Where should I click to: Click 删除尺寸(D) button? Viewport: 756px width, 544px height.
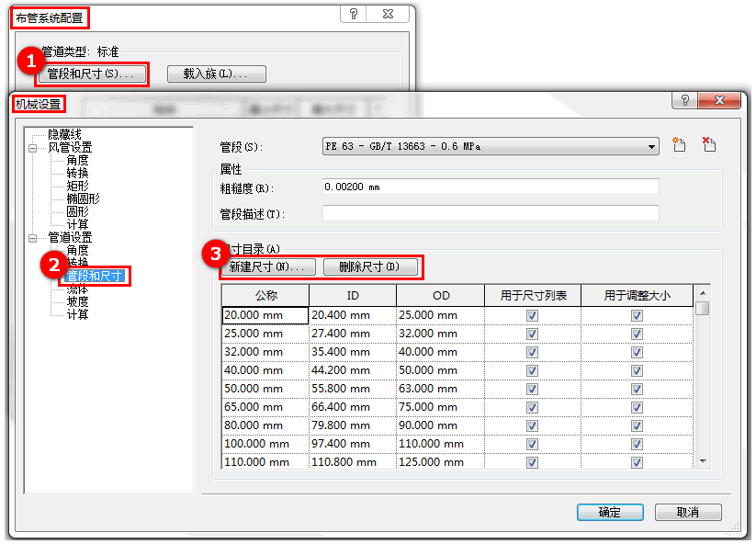pyautogui.click(x=370, y=266)
